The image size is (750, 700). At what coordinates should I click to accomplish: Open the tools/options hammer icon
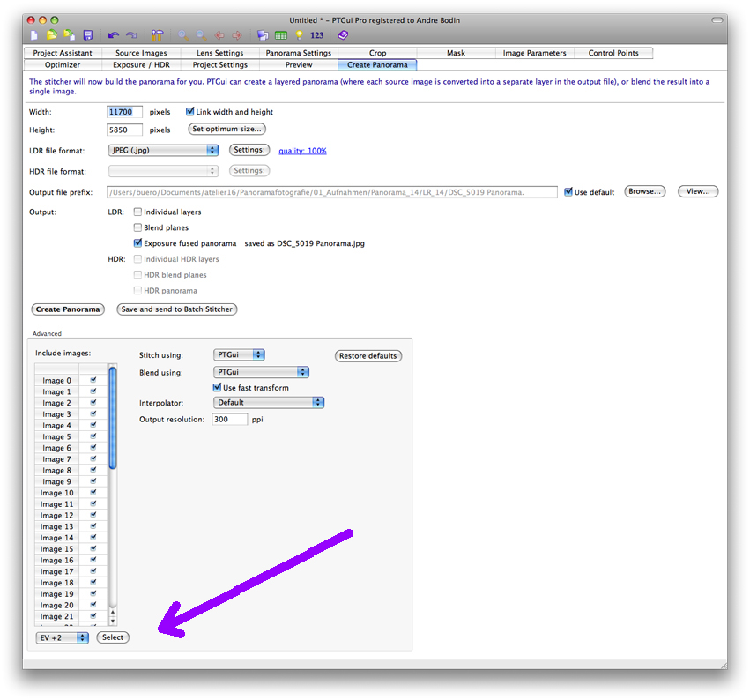tap(157, 35)
